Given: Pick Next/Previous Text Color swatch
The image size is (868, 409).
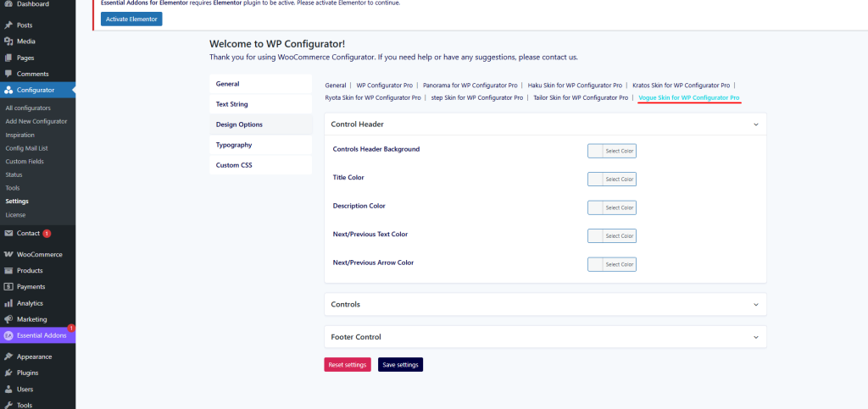Looking at the screenshot, I should coord(612,236).
